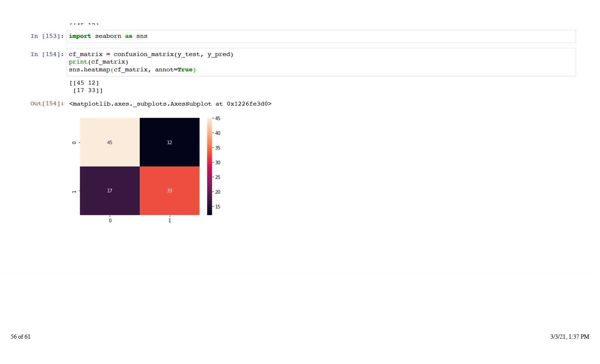Click the orange-red heatmap cell showing 33

[169, 191]
